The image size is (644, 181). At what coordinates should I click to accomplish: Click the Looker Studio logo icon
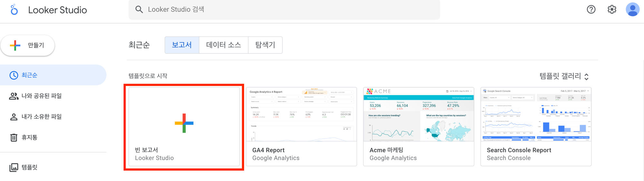coord(14,10)
